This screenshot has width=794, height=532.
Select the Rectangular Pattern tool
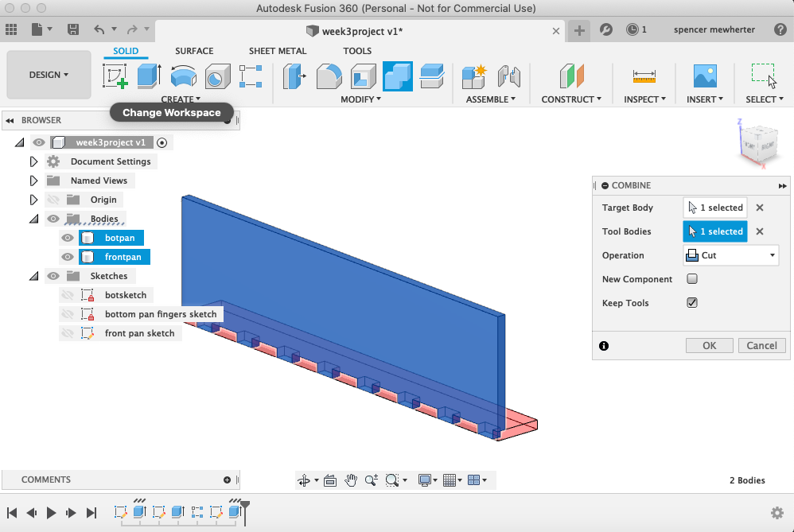(x=251, y=76)
